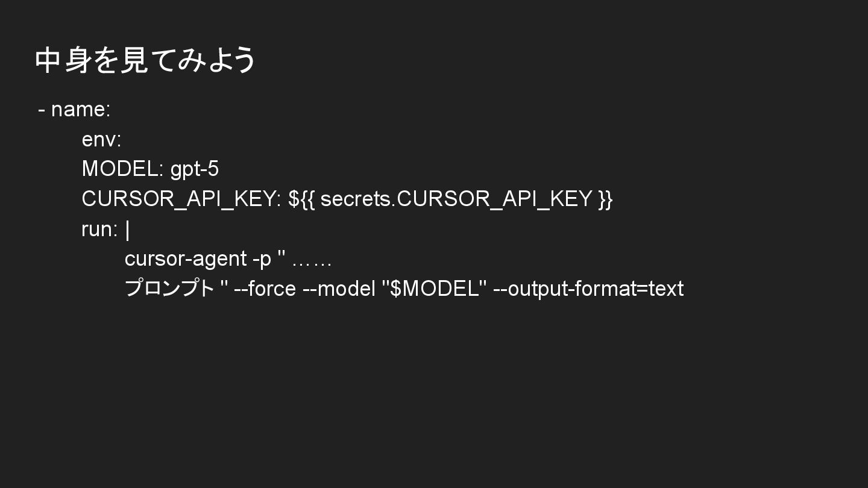
Task: Click the leading dash before name
Action: (42, 110)
